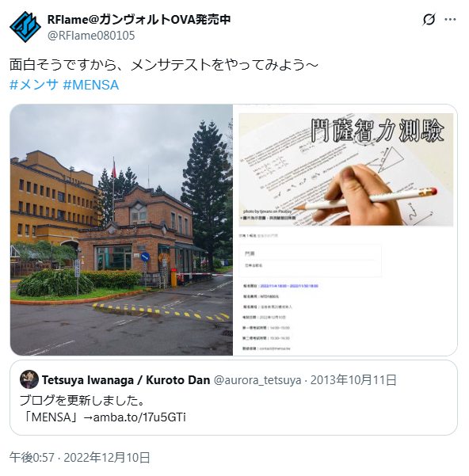The height and width of the screenshot is (476, 469).
Task: Click the registration details in right image
Action: 280,318
